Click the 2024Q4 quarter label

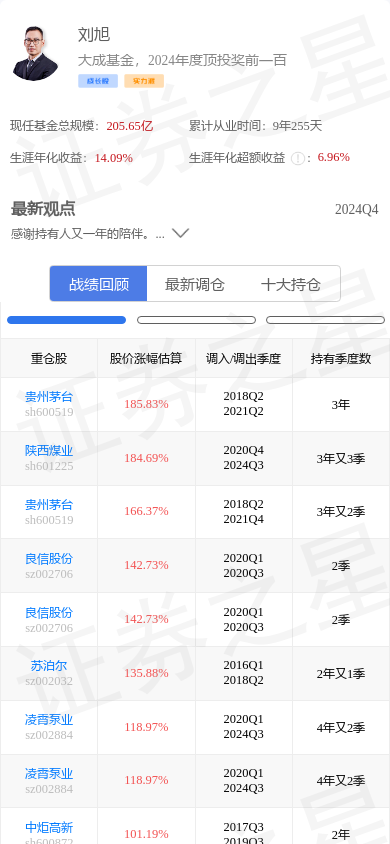click(x=357, y=210)
